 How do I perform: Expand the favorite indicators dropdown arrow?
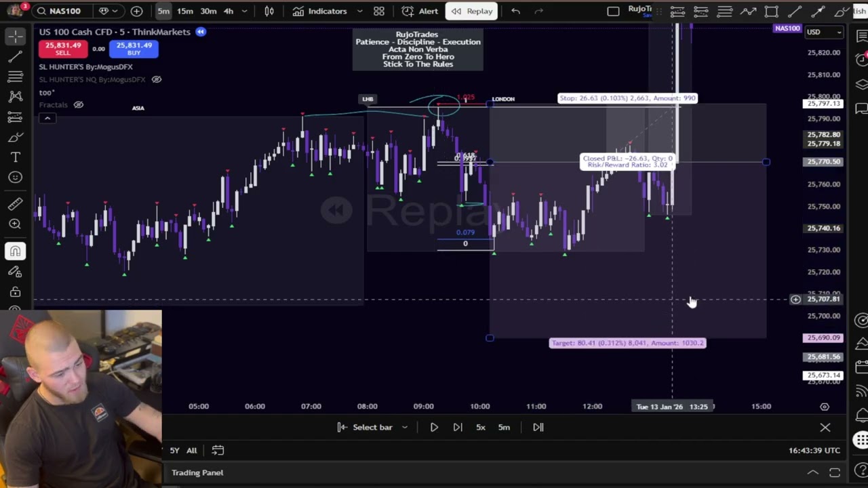(359, 11)
